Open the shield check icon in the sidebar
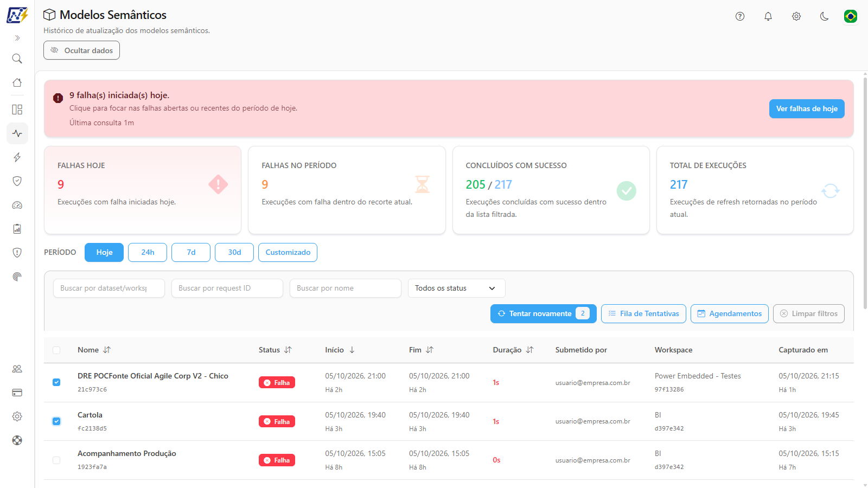Viewport: 868px width, 488px height. point(17,181)
